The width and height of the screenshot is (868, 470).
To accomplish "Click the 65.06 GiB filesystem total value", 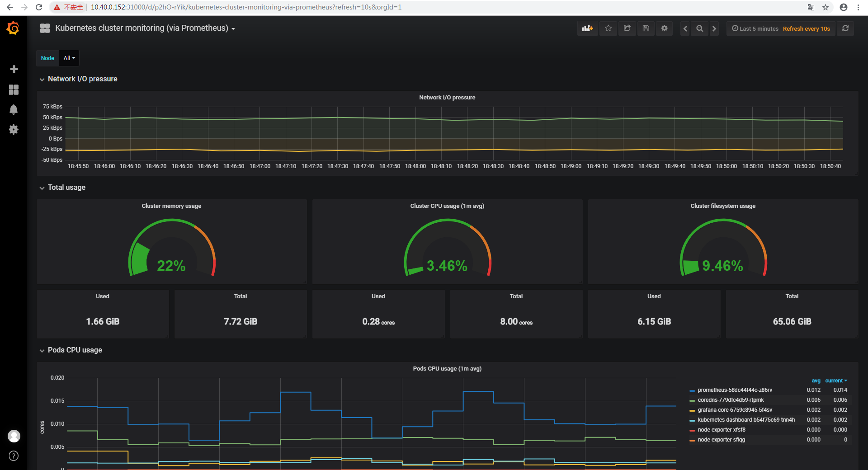I will (x=792, y=321).
